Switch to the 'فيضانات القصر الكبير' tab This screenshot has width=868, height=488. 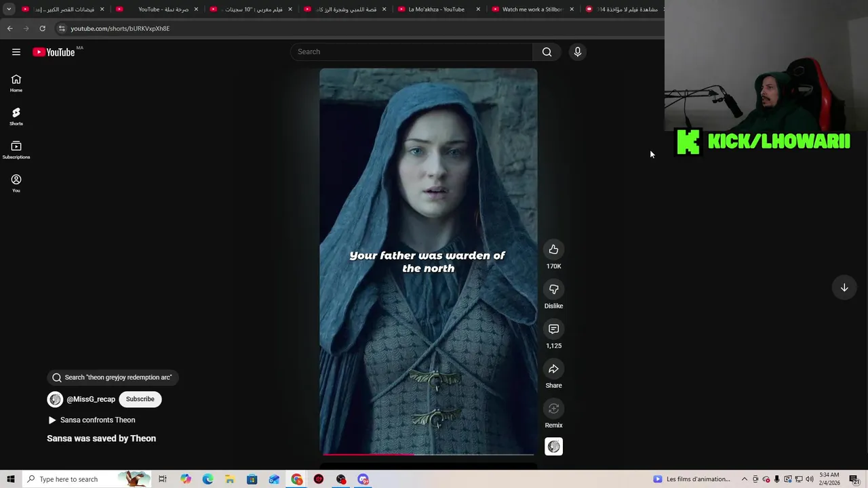tap(63, 9)
